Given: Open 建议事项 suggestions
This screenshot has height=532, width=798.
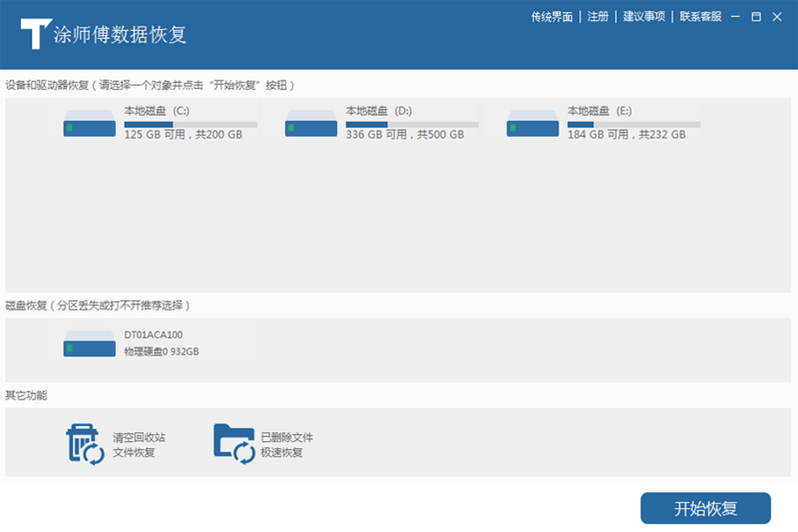Looking at the screenshot, I should pyautogui.click(x=644, y=17).
